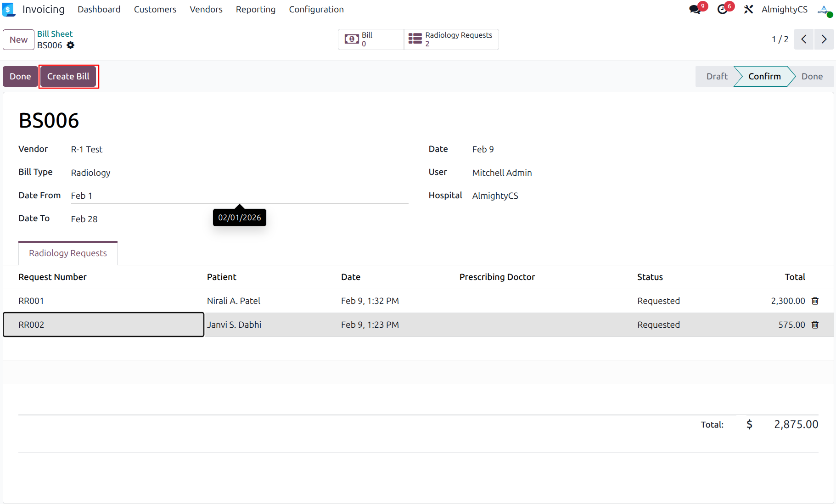The image size is (836, 504).
Task: Open the Reporting menu
Action: [255, 10]
